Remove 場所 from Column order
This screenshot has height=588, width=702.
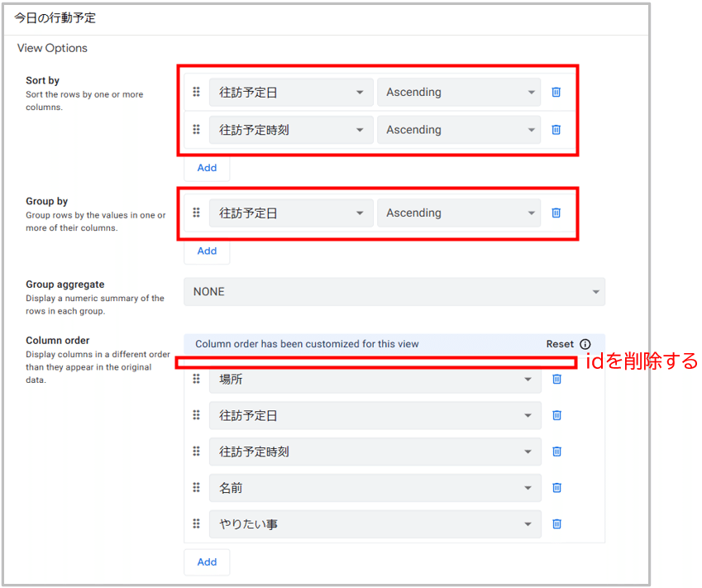pos(556,380)
